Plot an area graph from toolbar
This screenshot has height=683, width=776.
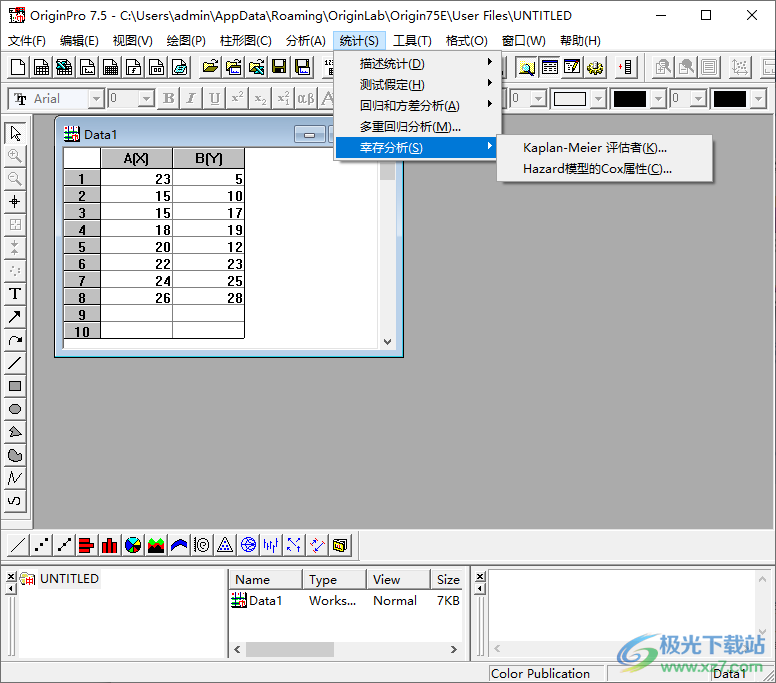[x=156, y=545]
